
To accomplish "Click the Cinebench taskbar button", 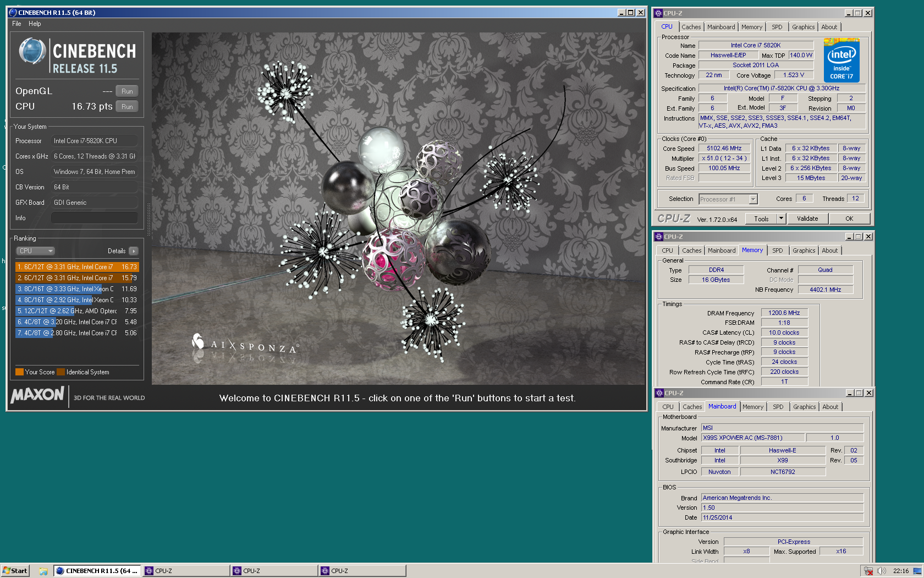I will tap(97, 571).
